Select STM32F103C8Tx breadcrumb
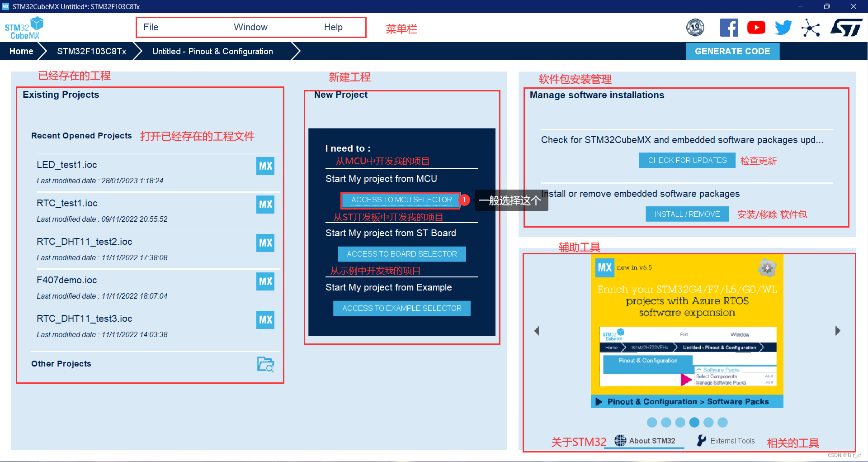This screenshot has height=462, width=868. [x=91, y=51]
